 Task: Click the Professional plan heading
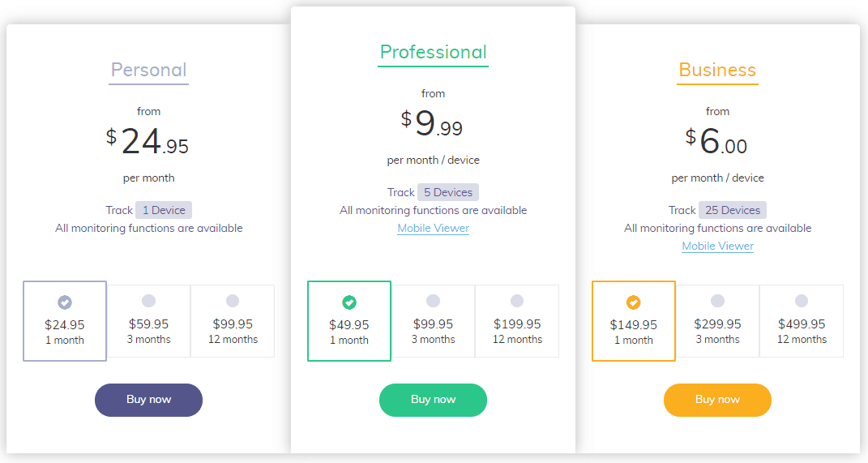(x=433, y=53)
